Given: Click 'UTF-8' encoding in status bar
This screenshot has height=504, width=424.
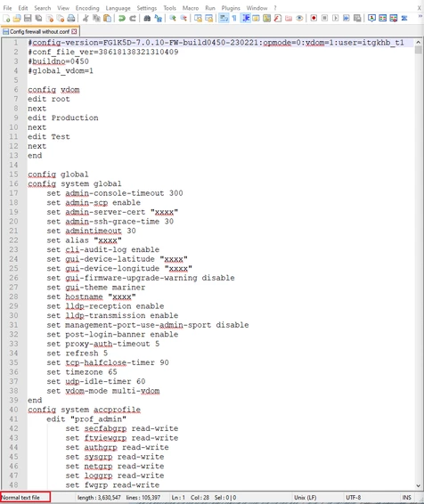Looking at the screenshot, I should pos(354,497).
